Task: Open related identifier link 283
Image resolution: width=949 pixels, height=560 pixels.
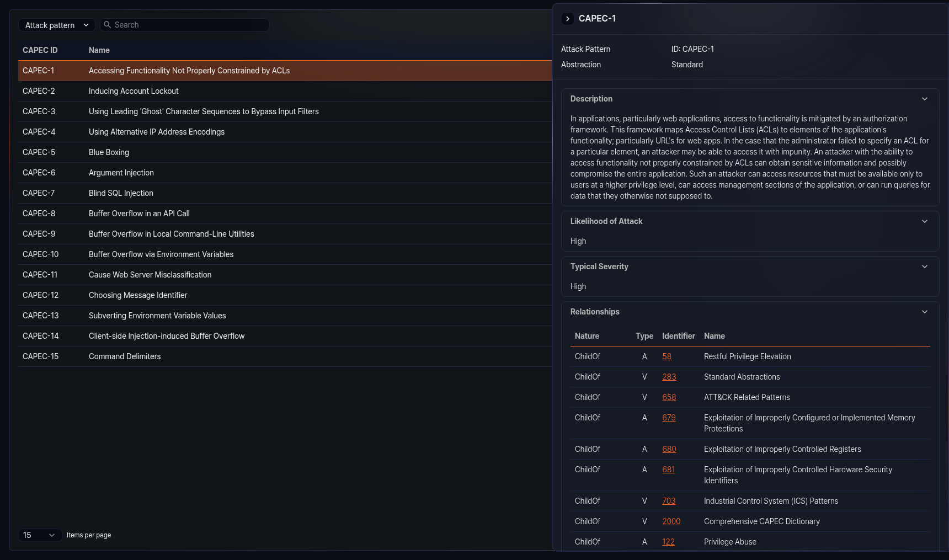Action: coord(669,377)
